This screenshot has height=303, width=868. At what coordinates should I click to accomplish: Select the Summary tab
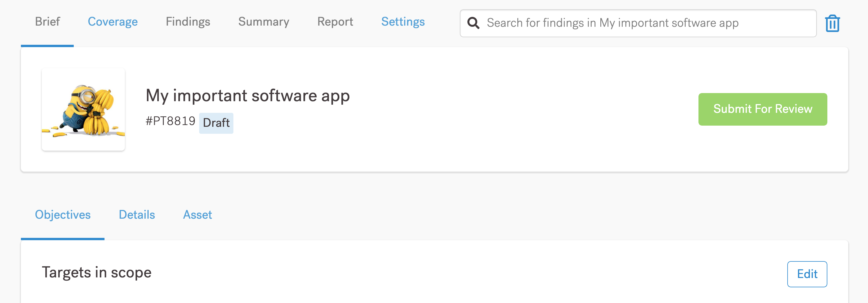264,22
